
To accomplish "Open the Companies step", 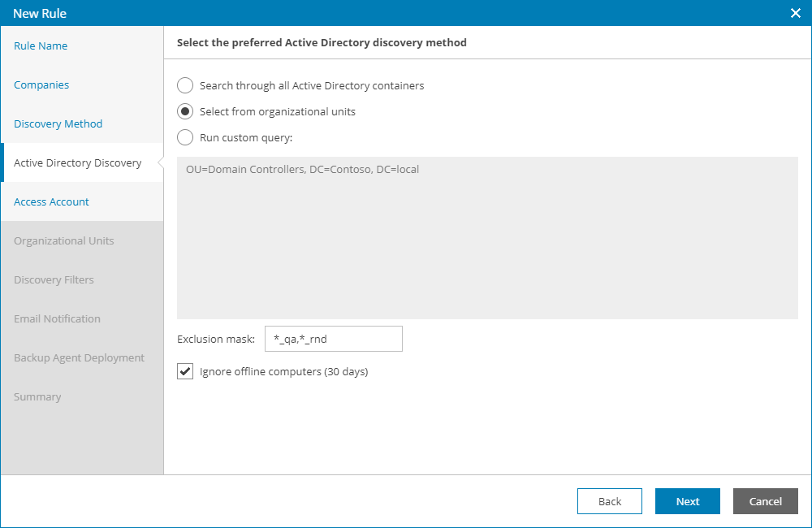I will [41, 85].
